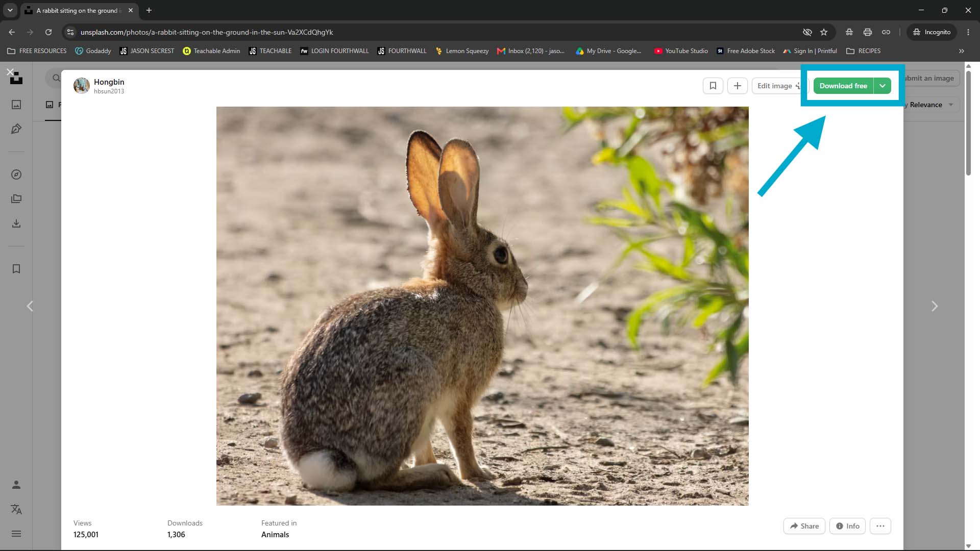
Task: Select the rabbit photo browser tab
Action: pos(79,10)
